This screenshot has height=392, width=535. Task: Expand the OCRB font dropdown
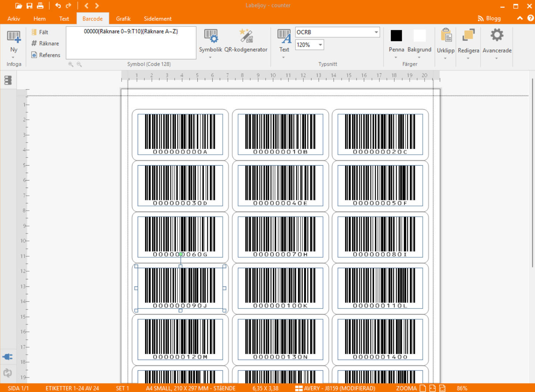(x=376, y=32)
